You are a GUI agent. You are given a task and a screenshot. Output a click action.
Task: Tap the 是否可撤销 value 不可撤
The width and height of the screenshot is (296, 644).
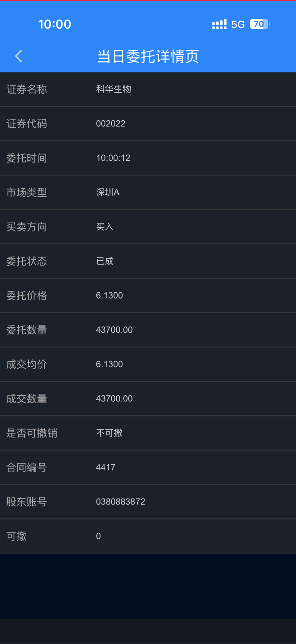point(109,433)
